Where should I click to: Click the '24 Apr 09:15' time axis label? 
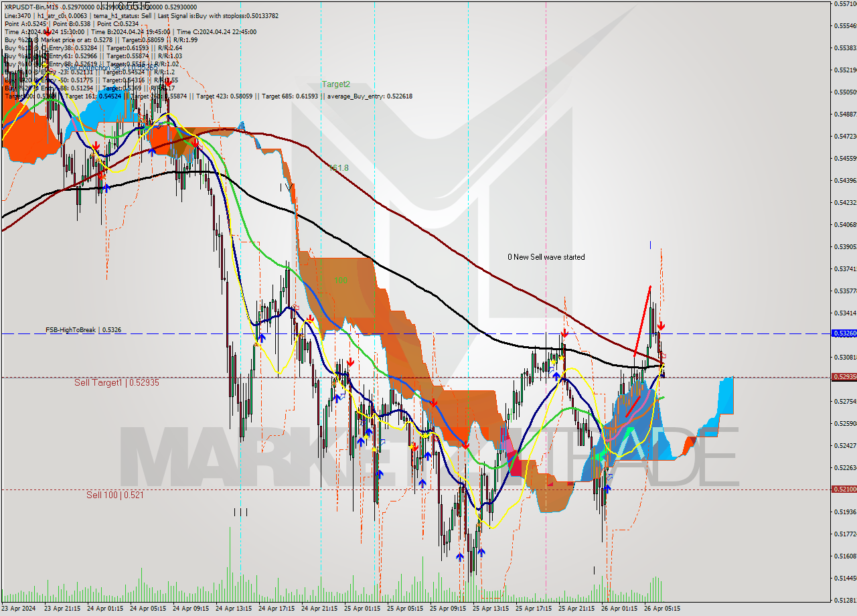click(x=192, y=609)
